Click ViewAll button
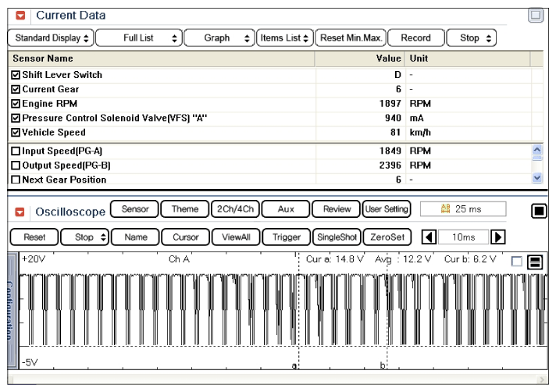Viewport: 556px width, 392px height. (x=236, y=237)
